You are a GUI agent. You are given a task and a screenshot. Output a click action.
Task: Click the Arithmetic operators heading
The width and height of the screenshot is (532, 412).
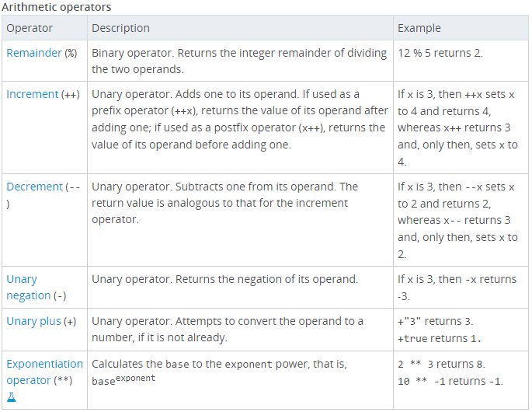(x=56, y=7)
